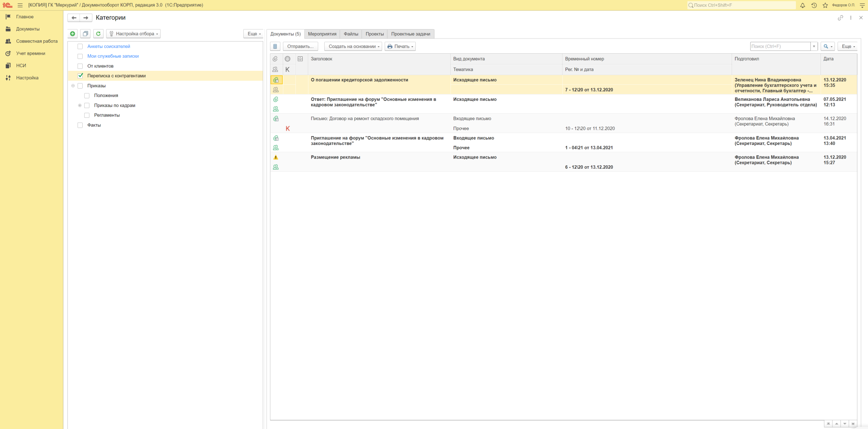This screenshot has height=429, width=868.
Task: Click the green refresh list icon
Action: (98, 34)
